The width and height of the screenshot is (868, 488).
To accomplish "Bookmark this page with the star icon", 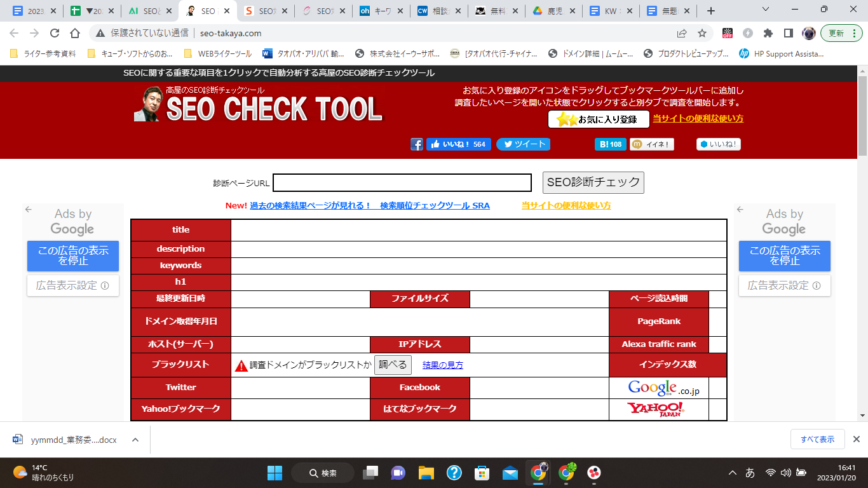I will [x=702, y=33].
